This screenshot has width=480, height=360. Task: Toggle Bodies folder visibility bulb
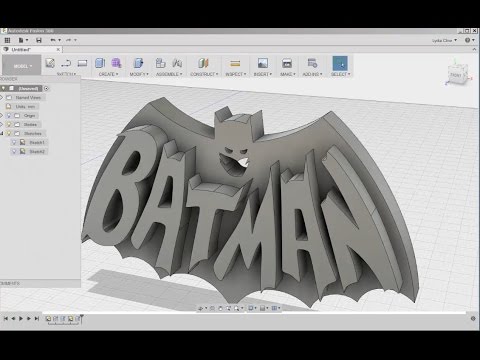point(9,124)
